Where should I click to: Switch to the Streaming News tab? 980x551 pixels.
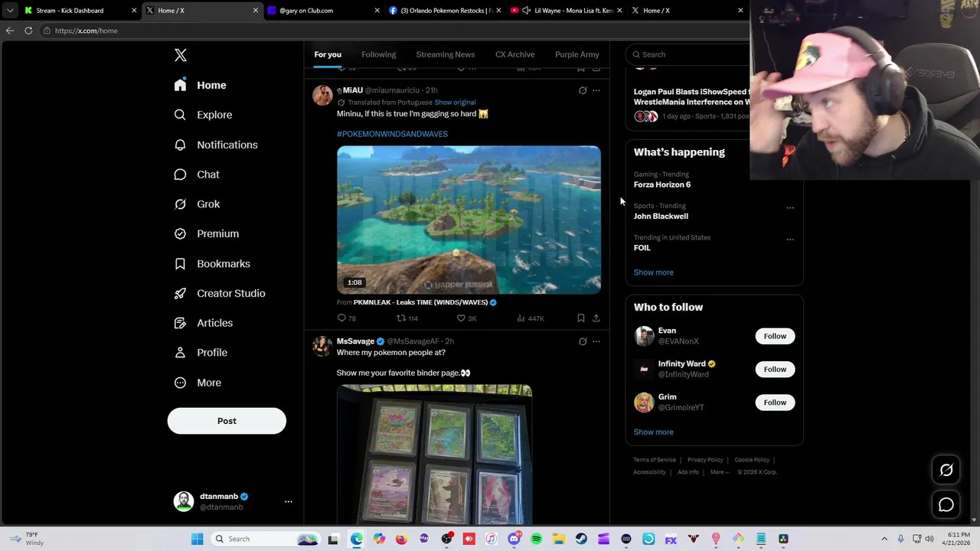pos(446,54)
